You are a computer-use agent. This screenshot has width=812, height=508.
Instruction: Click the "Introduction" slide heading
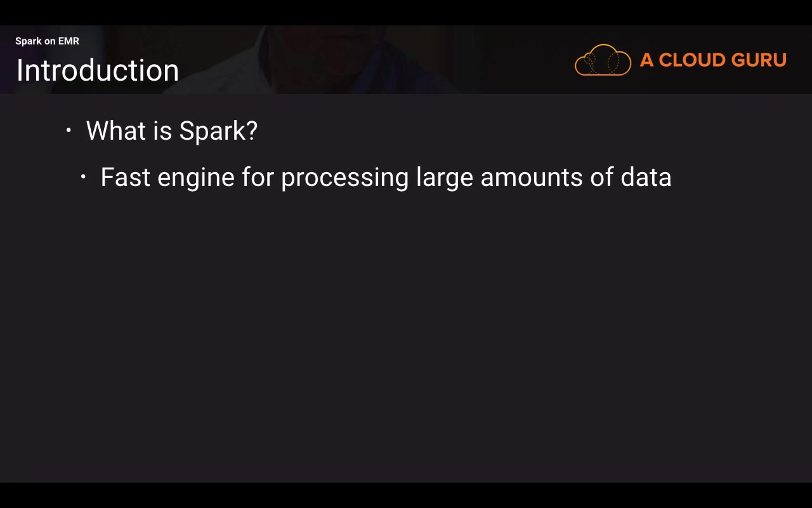click(x=98, y=70)
